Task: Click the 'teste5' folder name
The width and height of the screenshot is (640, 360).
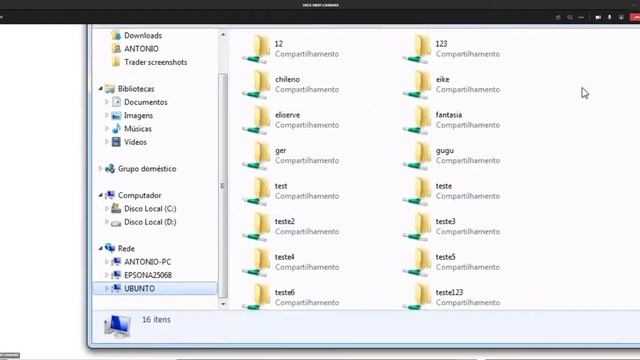Action: tap(445, 257)
